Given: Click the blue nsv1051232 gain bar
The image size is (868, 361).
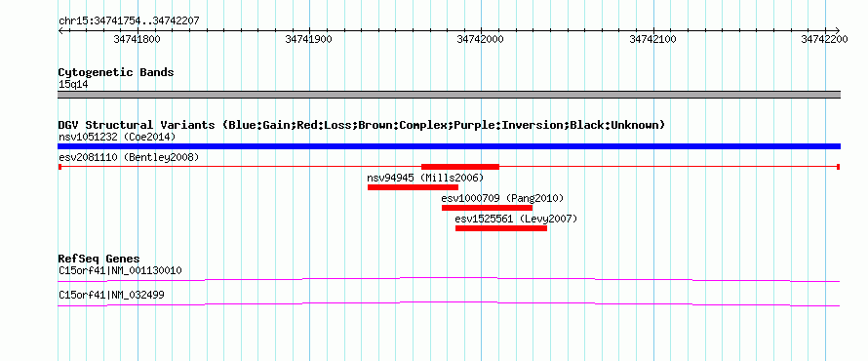Looking at the screenshot, I should (449, 146).
